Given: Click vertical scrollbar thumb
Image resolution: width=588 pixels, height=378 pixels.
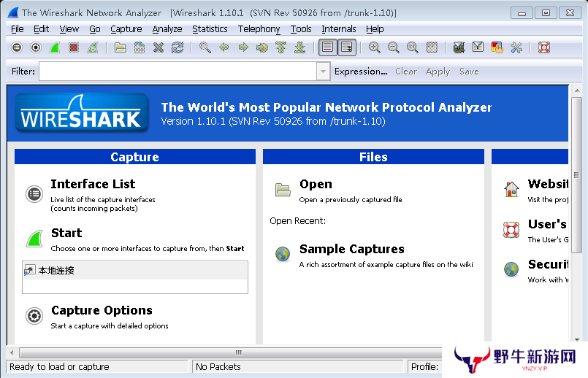Looking at the screenshot, I should 577,175.
